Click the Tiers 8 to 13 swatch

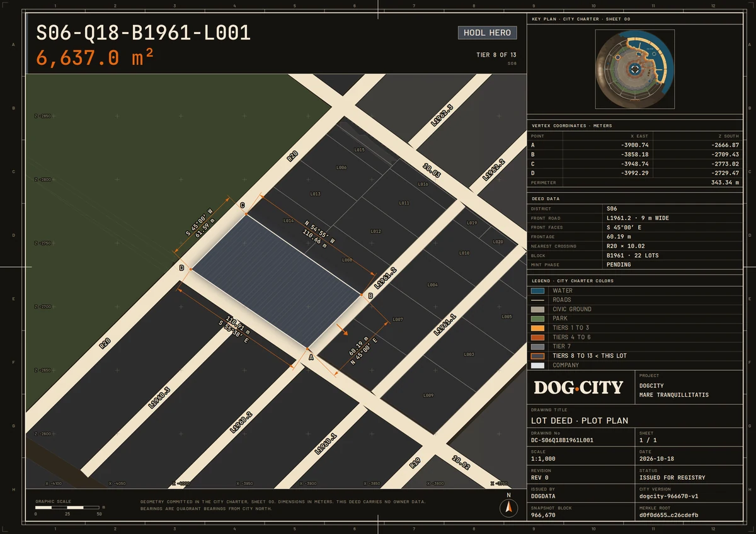tap(537, 356)
